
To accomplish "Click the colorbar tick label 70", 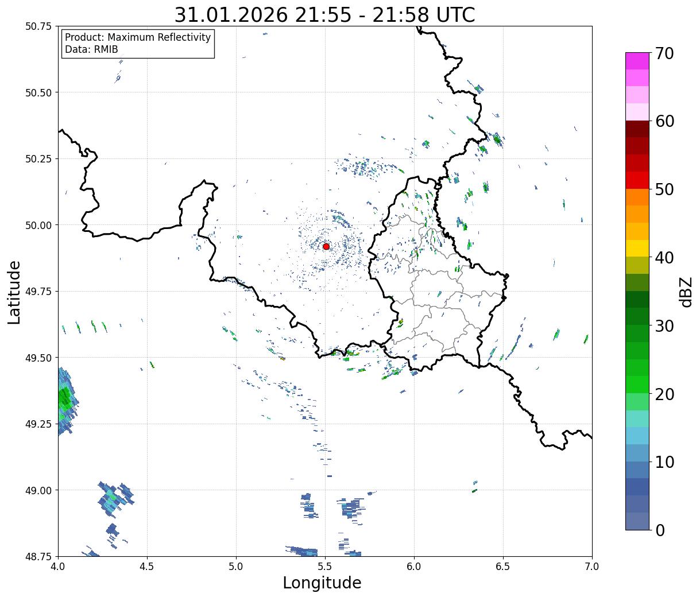I will click(664, 53).
